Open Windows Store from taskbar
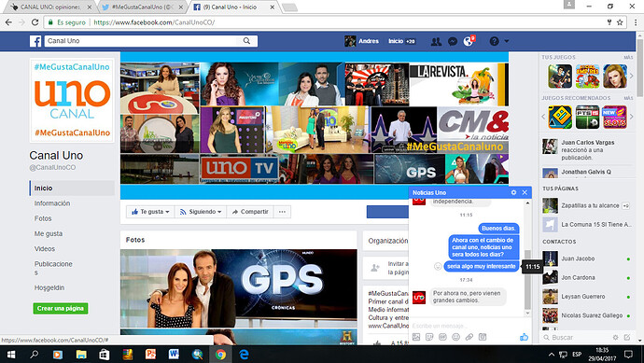644x363 pixels. [x=105, y=354]
